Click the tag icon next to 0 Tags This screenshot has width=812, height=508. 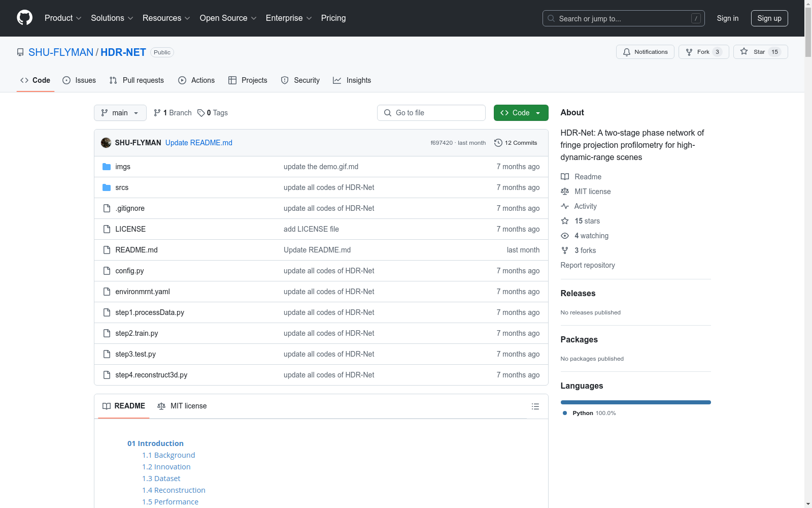[x=201, y=113]
